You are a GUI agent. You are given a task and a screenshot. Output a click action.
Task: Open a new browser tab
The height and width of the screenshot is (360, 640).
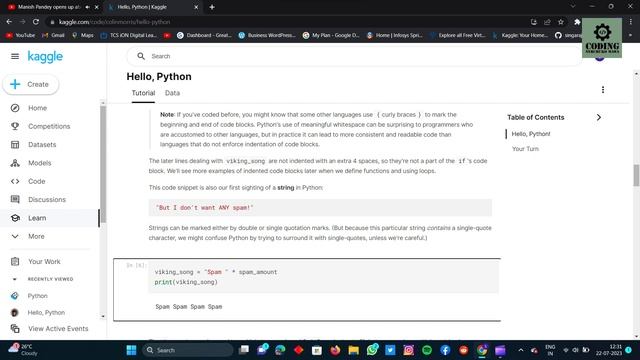pos(212,7)
